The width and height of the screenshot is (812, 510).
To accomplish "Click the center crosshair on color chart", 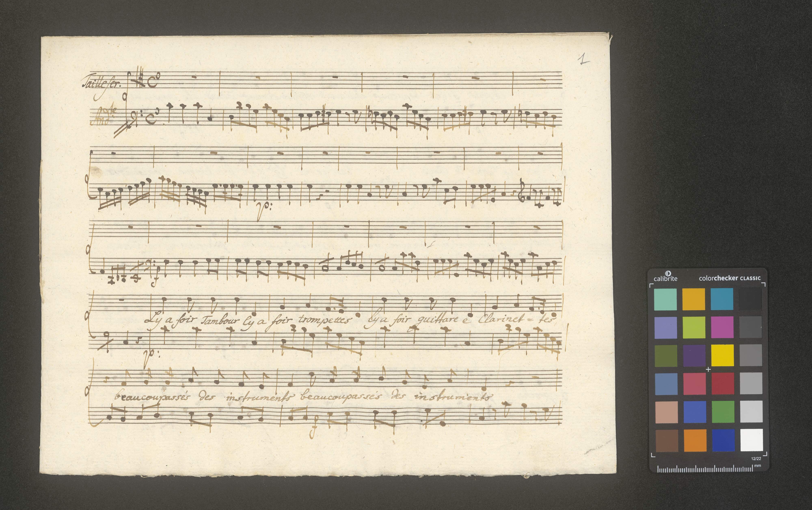I will 708,369.
